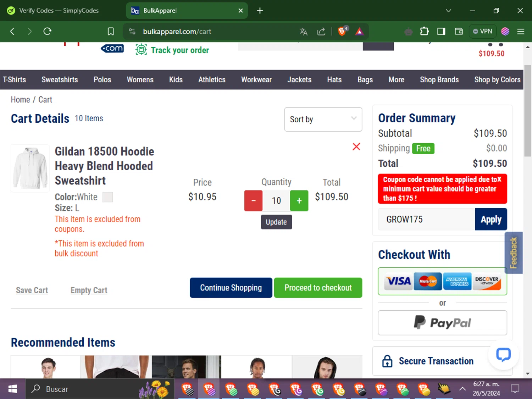Check out with credit cards button
Image resolution: width=532 pixels, height=399 pixels.
442,281
